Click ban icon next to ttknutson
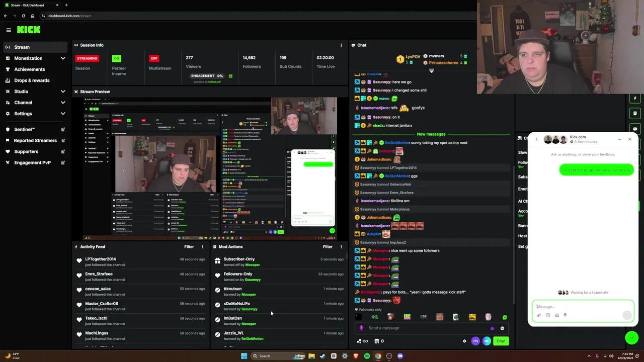Image resolution: width=644 pixels, height=362 pixels. (x=217, y=290)
